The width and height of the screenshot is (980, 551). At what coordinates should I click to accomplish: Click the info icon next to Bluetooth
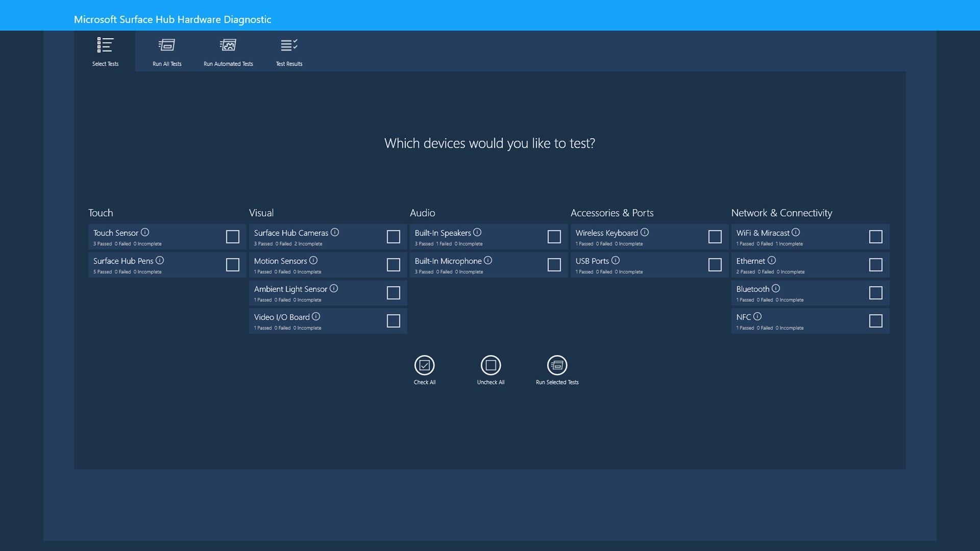(776, 288)
